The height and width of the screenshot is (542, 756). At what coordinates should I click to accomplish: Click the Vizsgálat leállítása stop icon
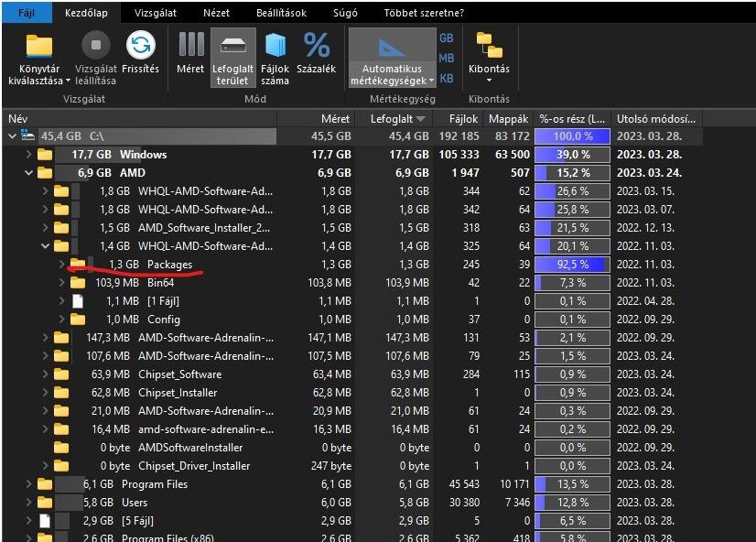(95, 46)
